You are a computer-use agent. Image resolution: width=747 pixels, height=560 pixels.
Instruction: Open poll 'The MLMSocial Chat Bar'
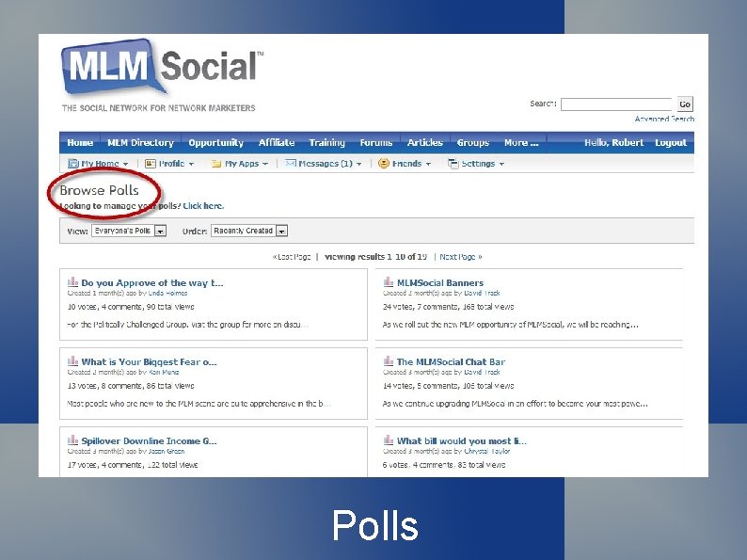pos(451,361)
